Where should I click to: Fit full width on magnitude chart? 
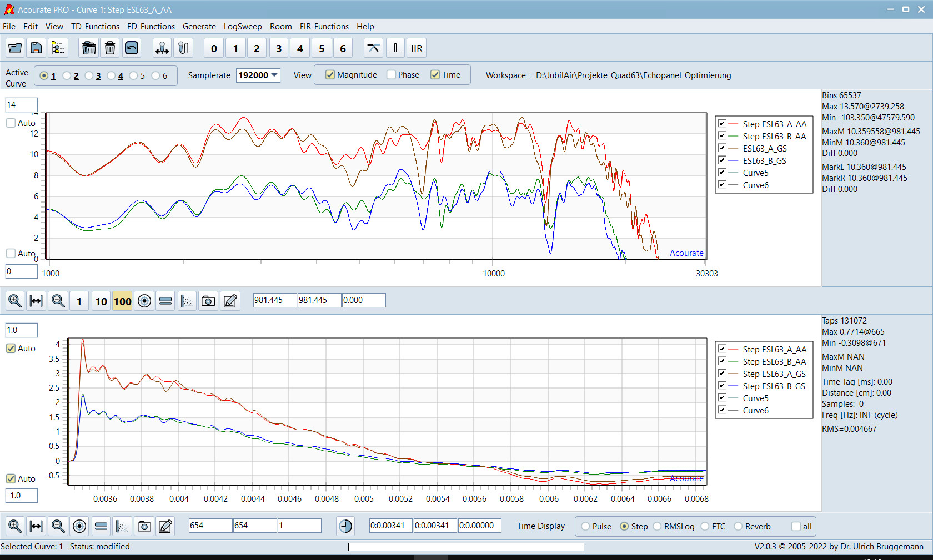36,301
